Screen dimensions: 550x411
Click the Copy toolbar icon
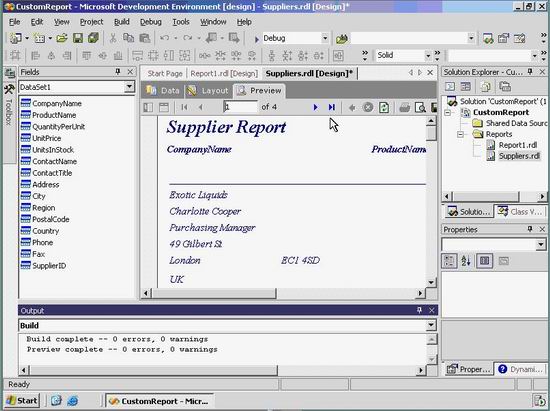tap(129, 38)
